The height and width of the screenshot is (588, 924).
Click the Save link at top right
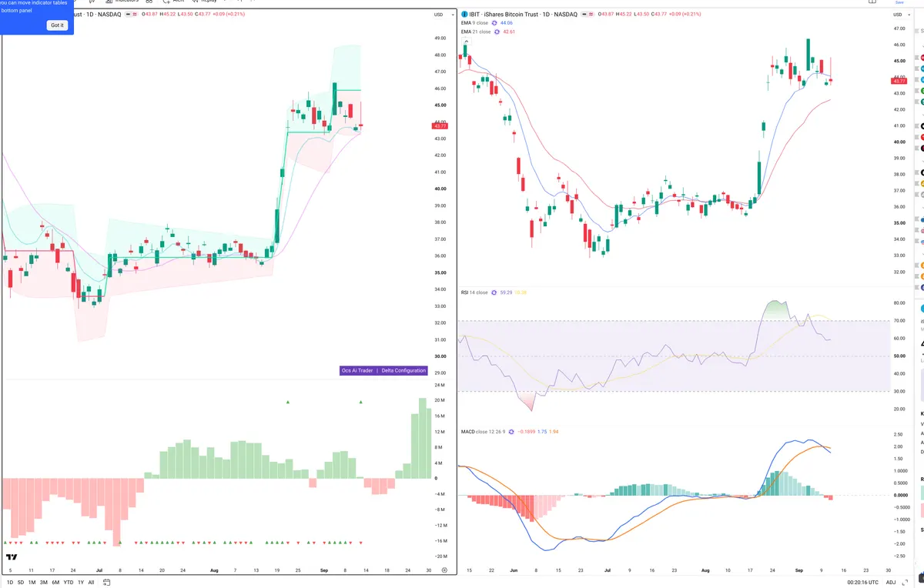(x=899, y=2)
